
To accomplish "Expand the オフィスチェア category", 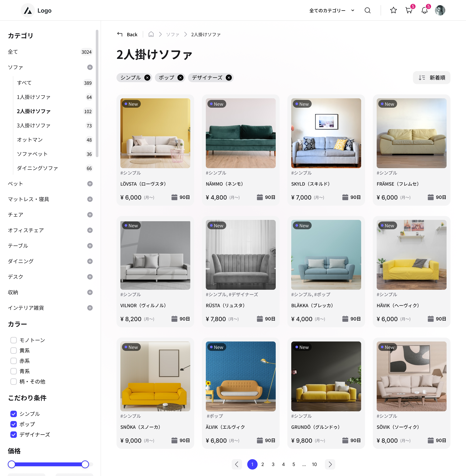I will click(x=90, y=230).
